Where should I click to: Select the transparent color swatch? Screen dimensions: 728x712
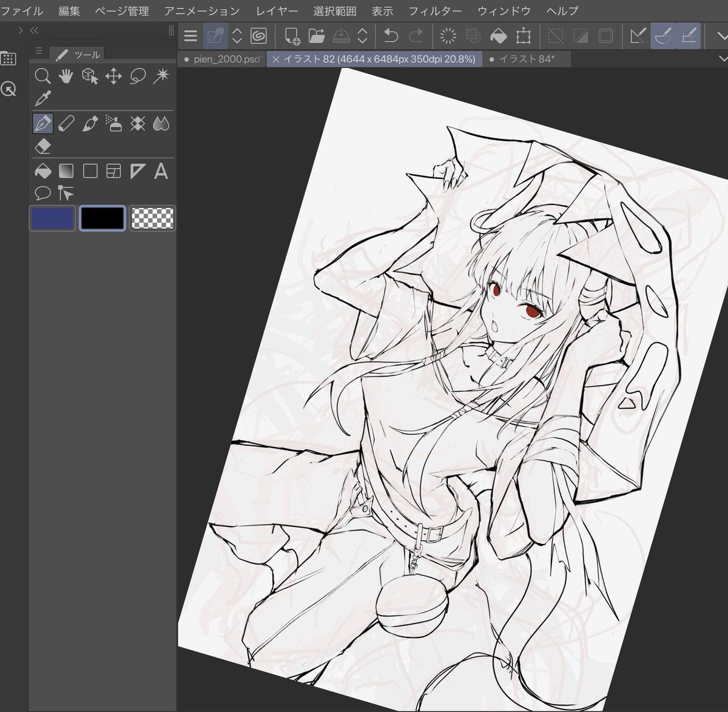coord(153,218)
